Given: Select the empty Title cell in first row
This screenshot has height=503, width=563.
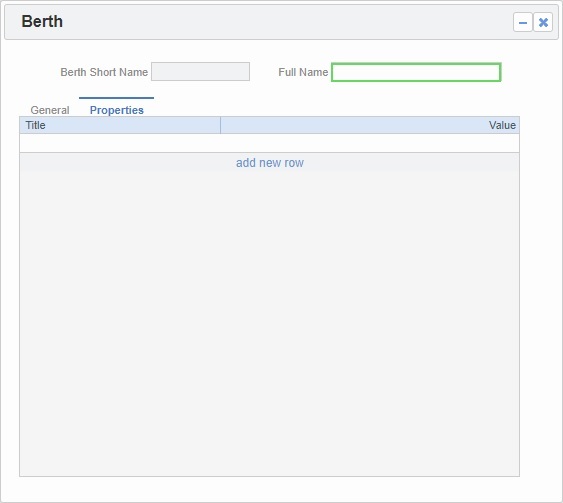Looking at the screenshot, I should [x=120, y=143].
